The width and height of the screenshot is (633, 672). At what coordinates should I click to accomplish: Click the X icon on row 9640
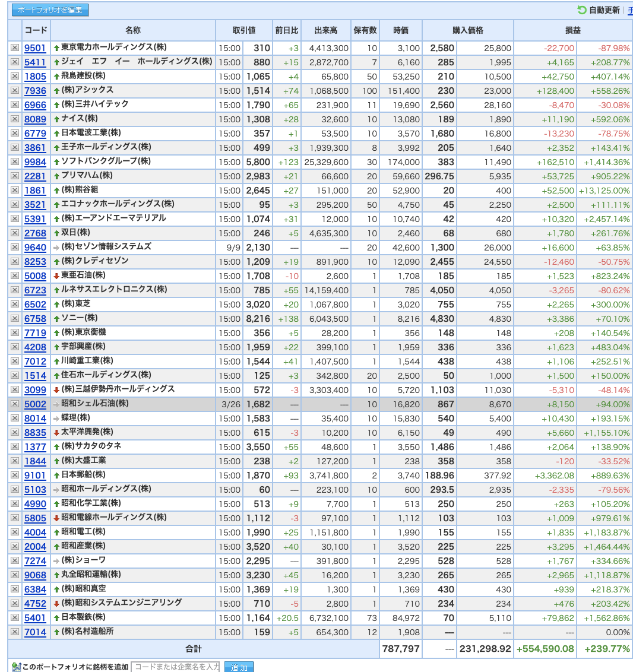(x=15, y=247)
